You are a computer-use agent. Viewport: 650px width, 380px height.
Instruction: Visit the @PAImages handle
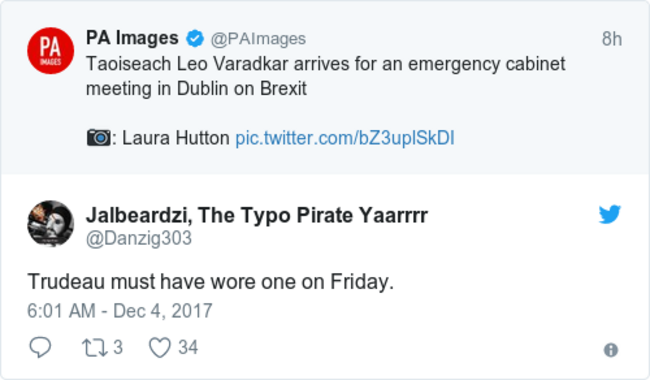[x=258, y=39]
